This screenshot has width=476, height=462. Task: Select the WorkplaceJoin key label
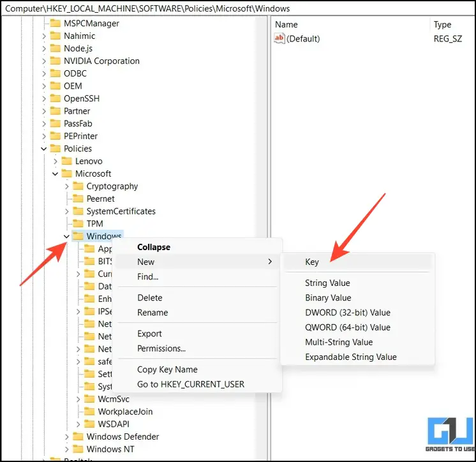coord(125,412)
